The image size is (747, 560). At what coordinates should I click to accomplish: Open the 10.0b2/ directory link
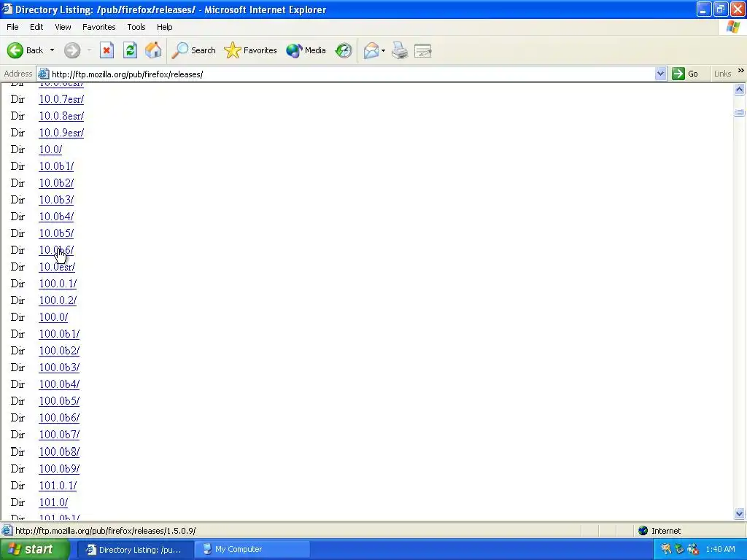(56, 183)
